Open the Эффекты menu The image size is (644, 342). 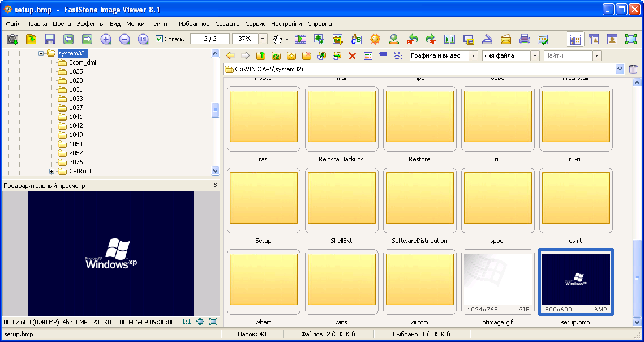click(x=91, y=24)
